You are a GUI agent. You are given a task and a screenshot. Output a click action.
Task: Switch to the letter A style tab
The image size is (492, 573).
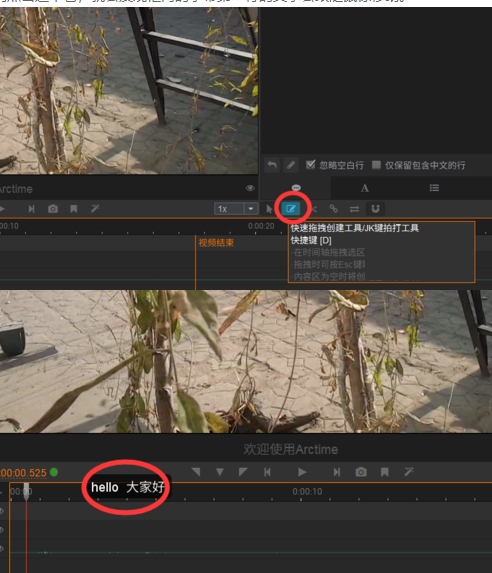[x=364, y=188]
